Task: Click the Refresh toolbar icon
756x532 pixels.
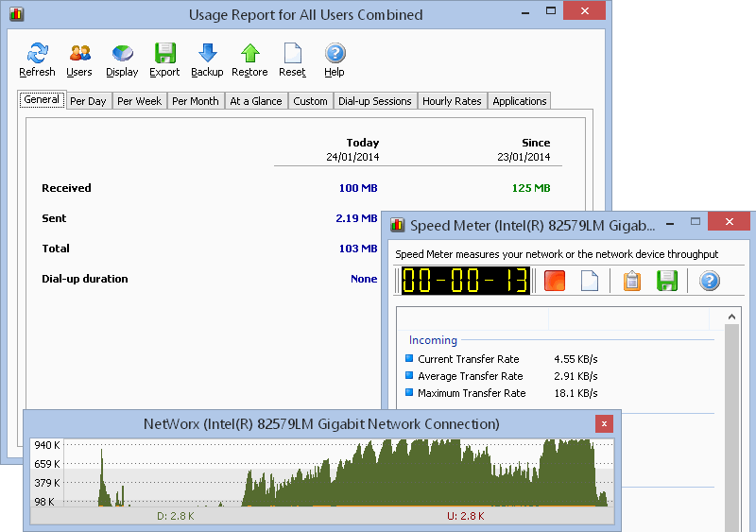Action: (37, 53)
